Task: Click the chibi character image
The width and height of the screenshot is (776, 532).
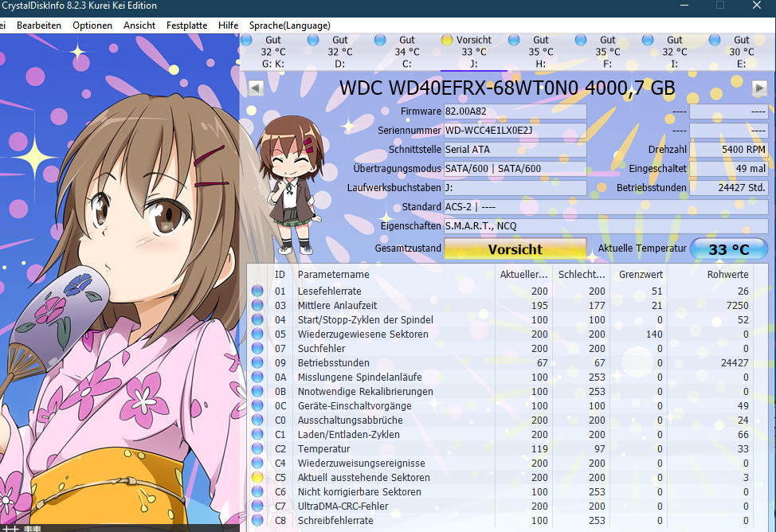Action: [x=292, y=186]
